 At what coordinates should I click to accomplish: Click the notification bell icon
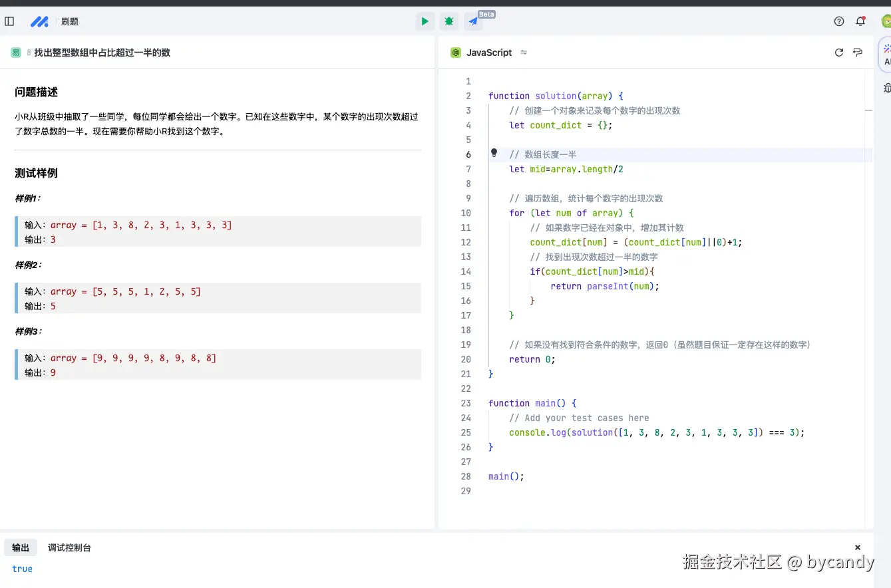click(x=860, y=21)
